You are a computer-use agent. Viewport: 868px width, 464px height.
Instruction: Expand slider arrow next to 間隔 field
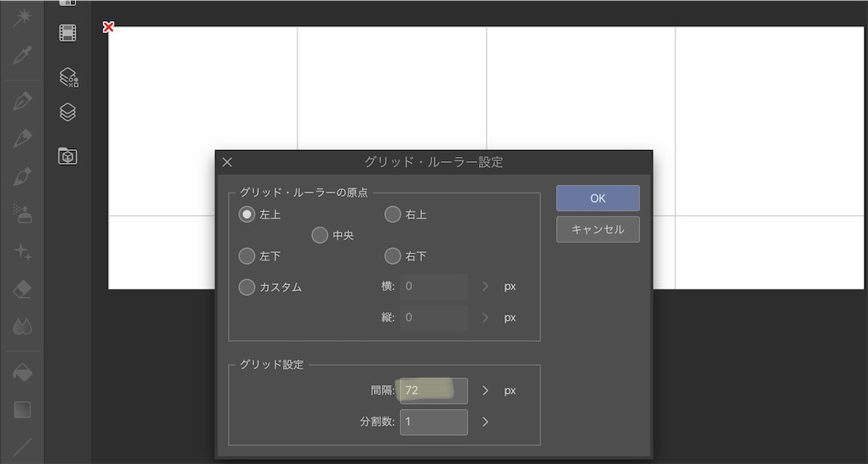(485, 390)
